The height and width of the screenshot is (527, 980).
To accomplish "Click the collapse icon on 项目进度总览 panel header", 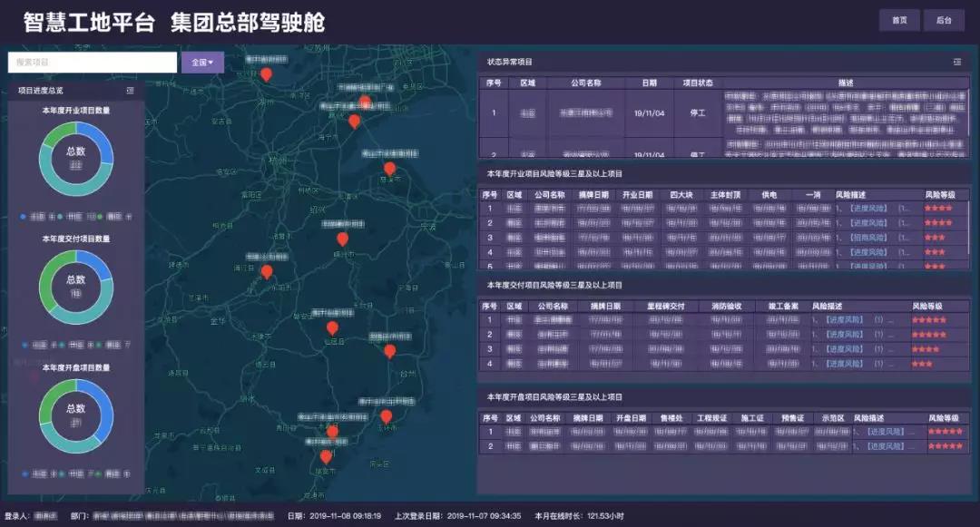I will [x=130, y=91].
